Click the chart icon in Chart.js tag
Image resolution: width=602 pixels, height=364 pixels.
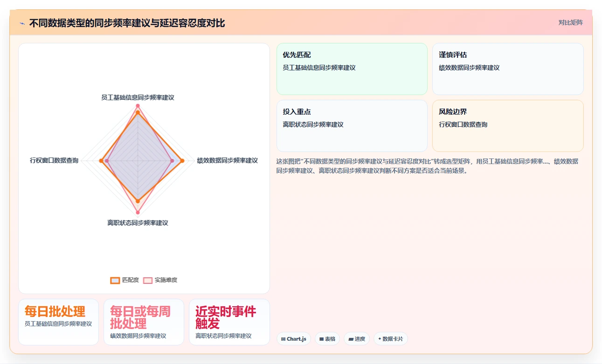283,339
